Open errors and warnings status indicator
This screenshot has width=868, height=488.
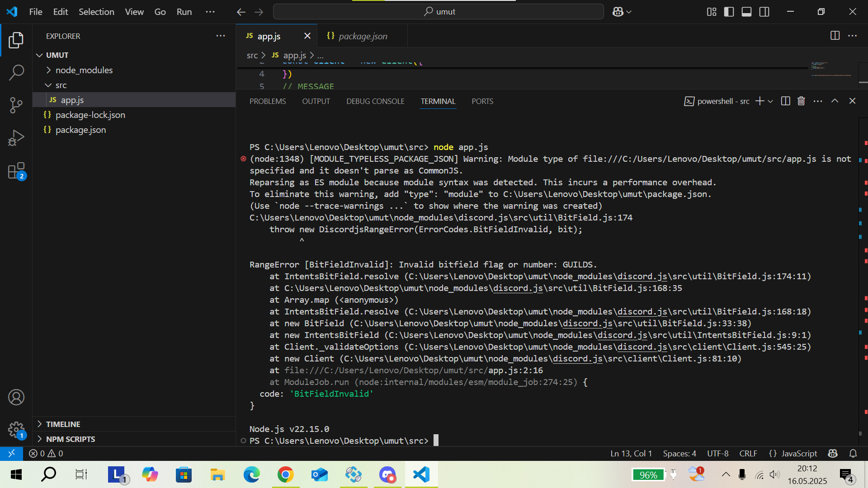[46, 453]
